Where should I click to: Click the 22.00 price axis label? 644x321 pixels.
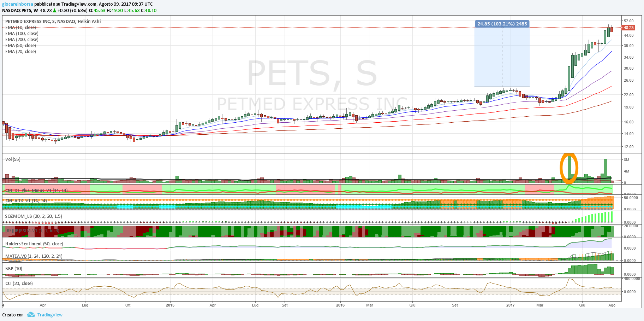pos(628,95)
